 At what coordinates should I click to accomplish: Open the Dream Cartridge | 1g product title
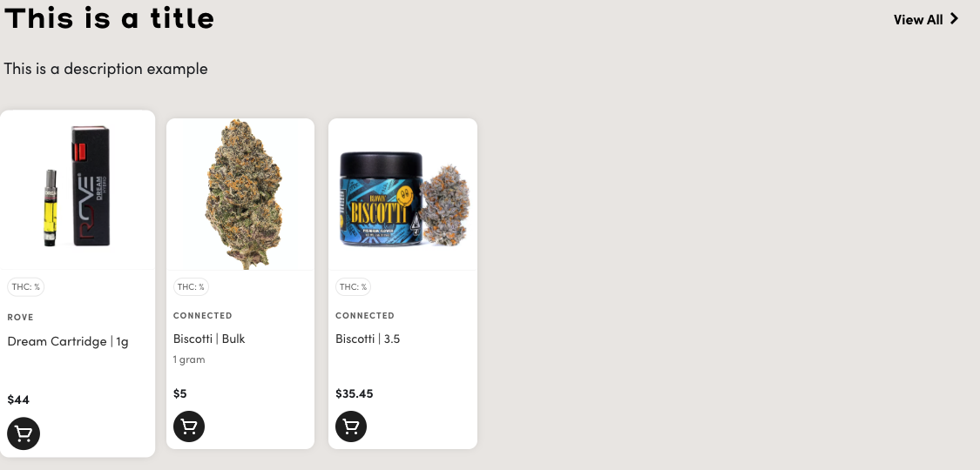(68, 341)
